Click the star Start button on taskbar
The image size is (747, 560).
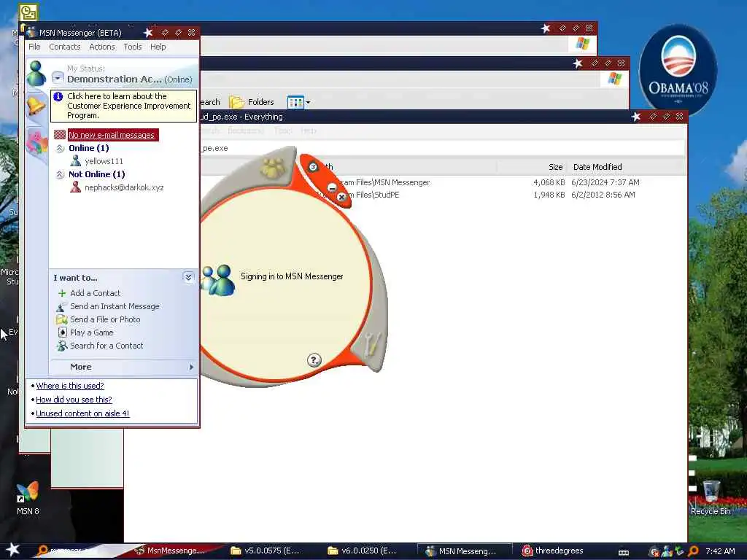[x=13, y=550]
